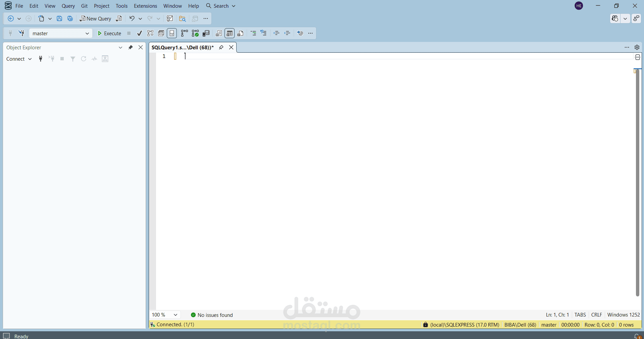Switch to Results to File output
This screenshot has width=644, height=339.
[x=241, y=33]
